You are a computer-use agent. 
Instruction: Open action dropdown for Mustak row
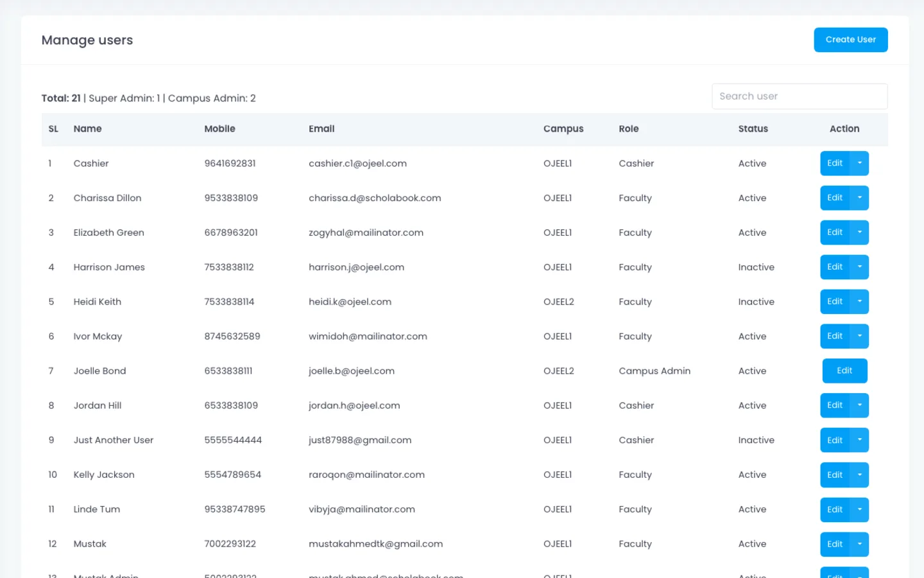tap(860, 544)
